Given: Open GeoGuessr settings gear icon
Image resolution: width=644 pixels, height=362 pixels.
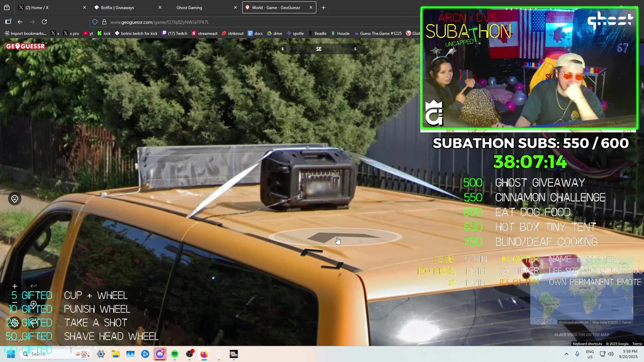Looking at the screenshot, I should 14,323.
